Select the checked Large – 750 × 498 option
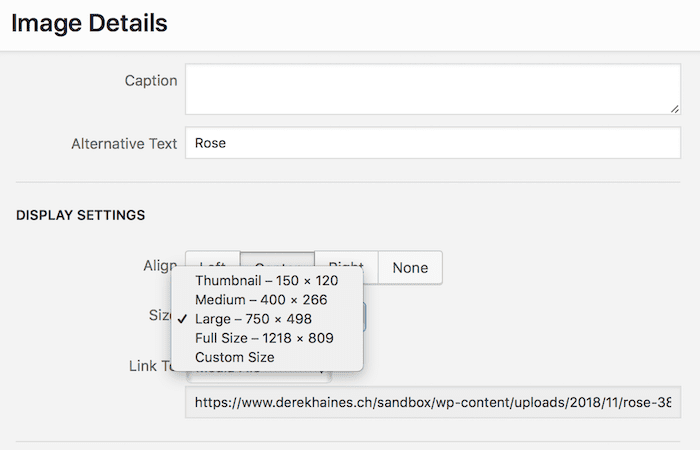This screenshot has width=700, height=450. (253, 319)
